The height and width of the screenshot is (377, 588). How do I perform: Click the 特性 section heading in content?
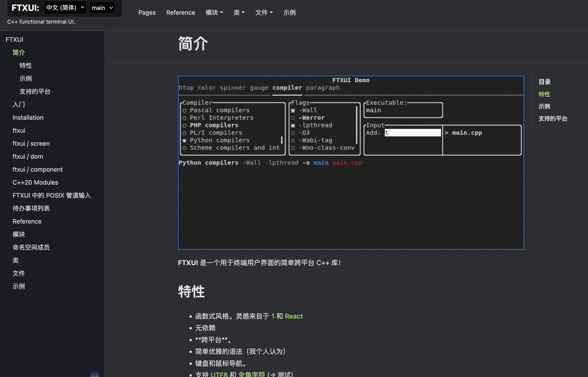pyautogui.click(x=192, y=291)
